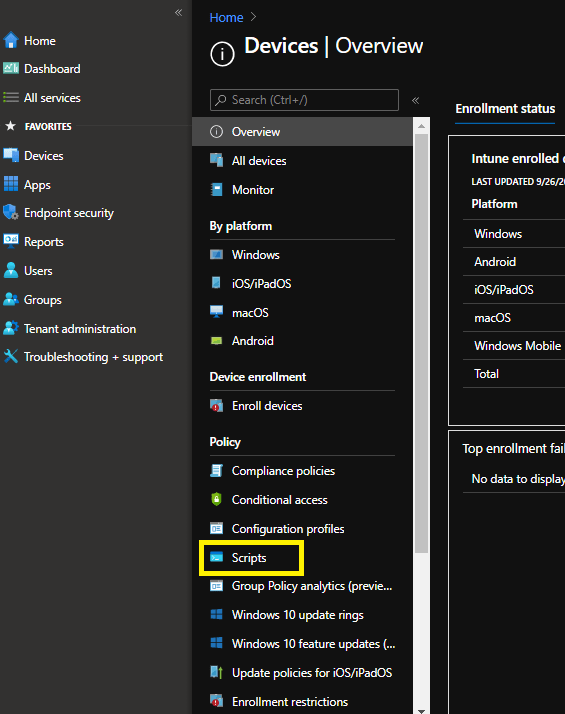Click the Devices icon in favorites
565x714 pixels.
10,155
